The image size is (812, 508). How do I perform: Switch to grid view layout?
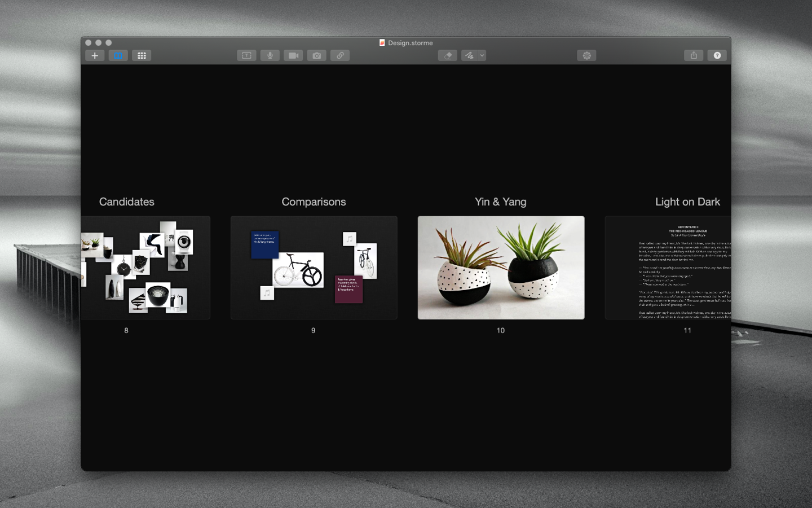[142, 55]
